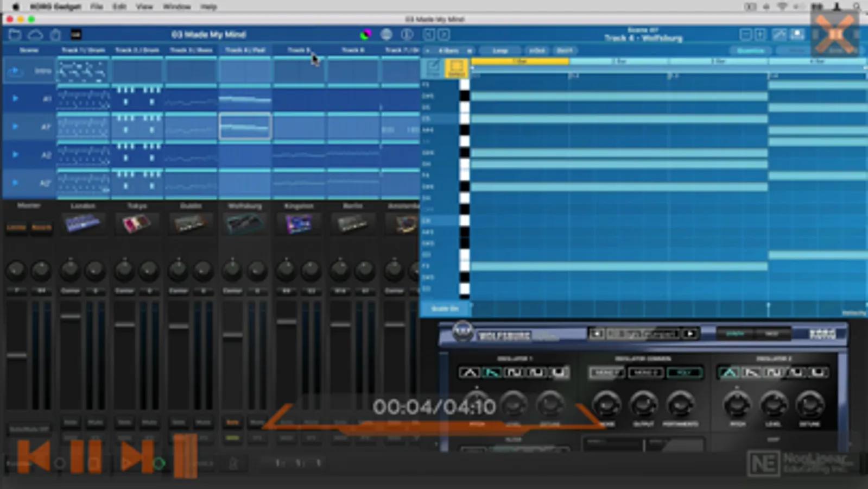
Task: Click the info icon beside the globe
Action: point(407,35)
